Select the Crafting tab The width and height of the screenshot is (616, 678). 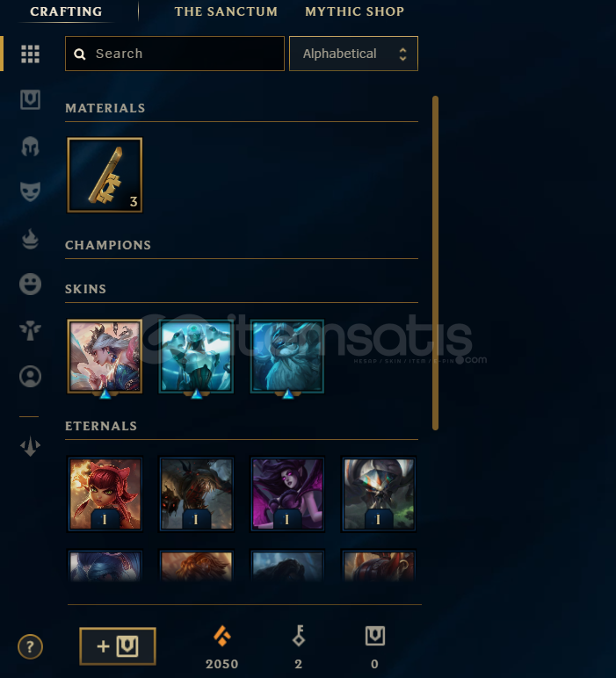pos(66,11)
